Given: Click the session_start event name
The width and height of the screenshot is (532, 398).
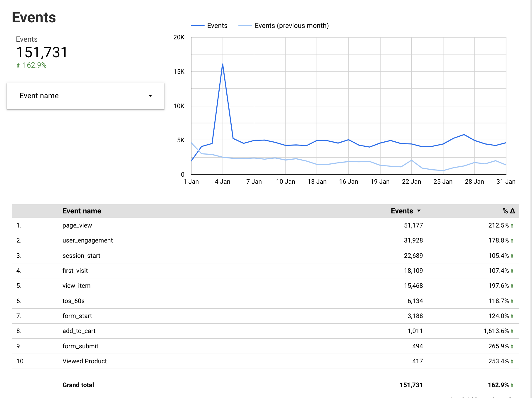Looking at the screenshot, I should pos(81,256).
